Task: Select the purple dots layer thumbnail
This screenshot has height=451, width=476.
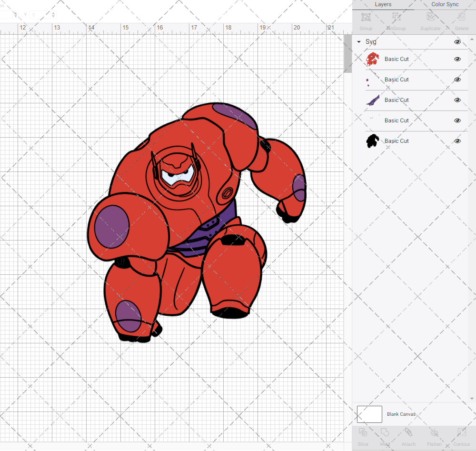Action: pos(373,80)
